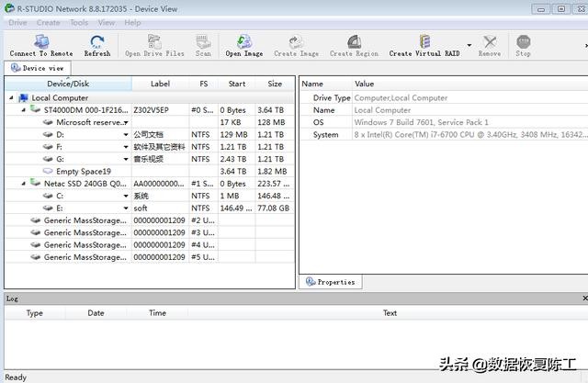The width and height of the screenshot is (588, 383).
Task: Click the Open Image toolbar icon
Action: pos(244,41)
